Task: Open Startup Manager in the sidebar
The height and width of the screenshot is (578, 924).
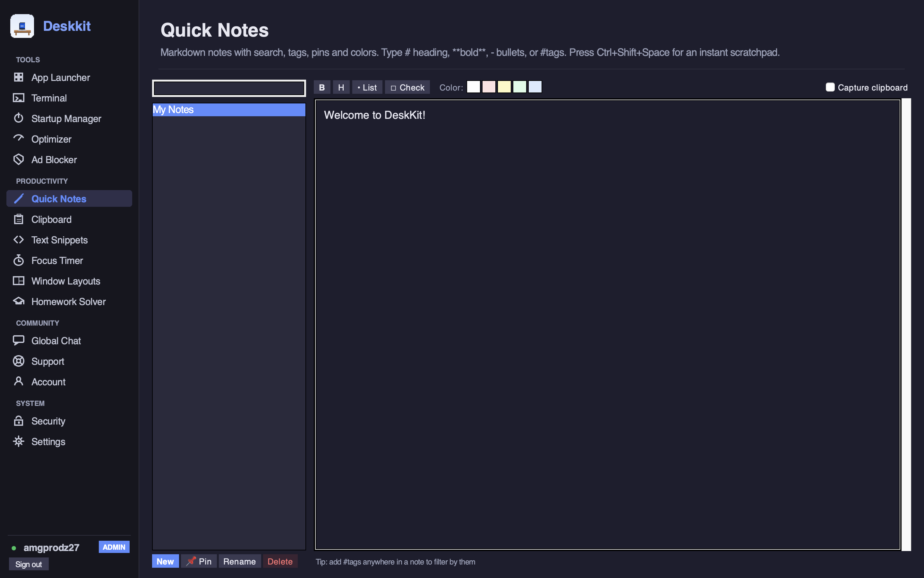Action: tap(69, 118)
